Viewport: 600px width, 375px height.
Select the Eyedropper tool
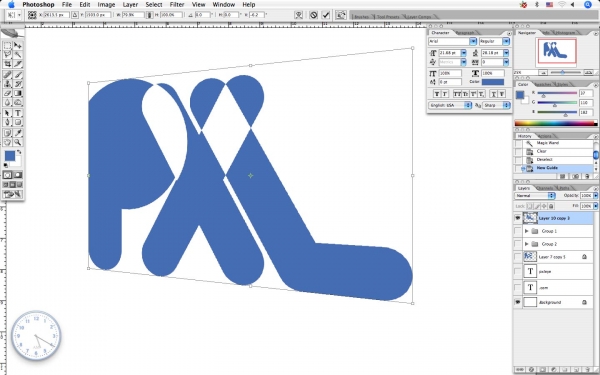tap(18, 133)
